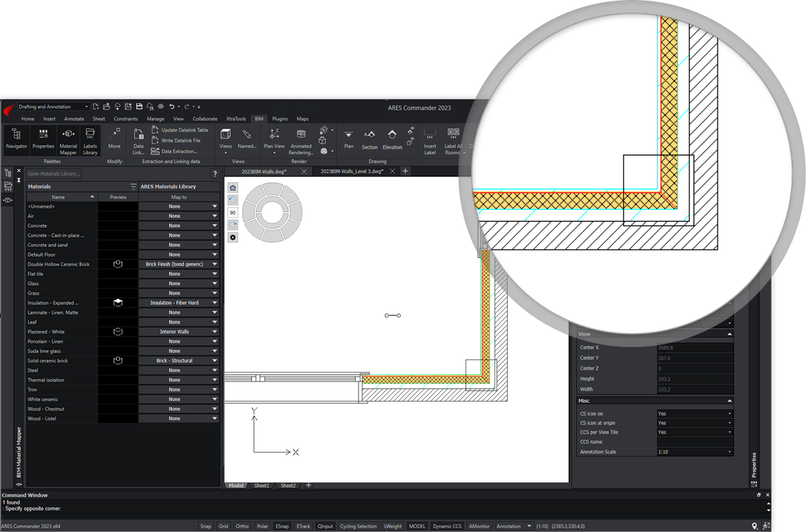
Task: Switch to the Sheet1 tab
Action: pyautogui.click(x=262, y=485)
